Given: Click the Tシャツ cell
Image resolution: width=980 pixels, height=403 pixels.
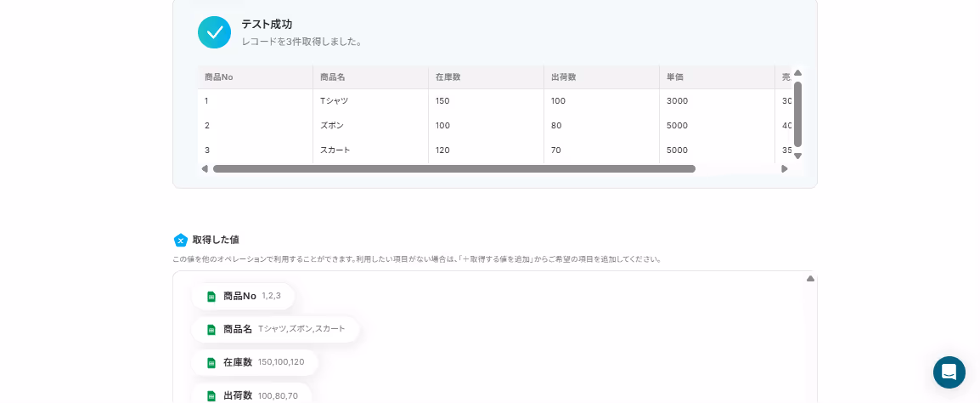Looking at the screenshot, I should (370, 100).
